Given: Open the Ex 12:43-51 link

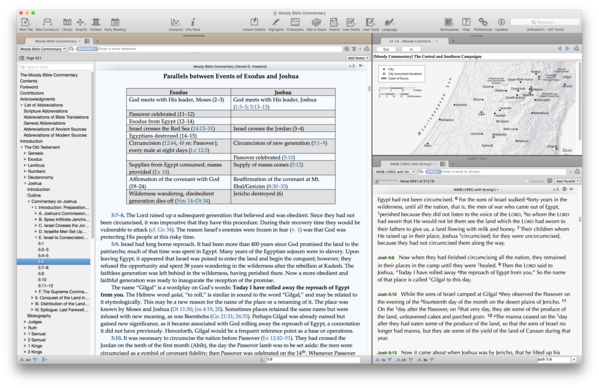Looking at the screenshot, I should click(x=277, y=338).
